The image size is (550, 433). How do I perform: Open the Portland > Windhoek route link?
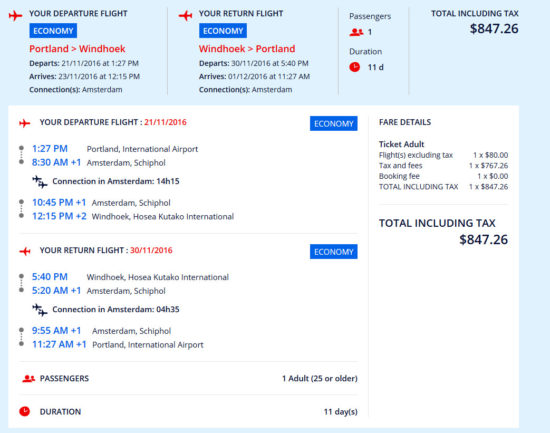coord(77,49)
